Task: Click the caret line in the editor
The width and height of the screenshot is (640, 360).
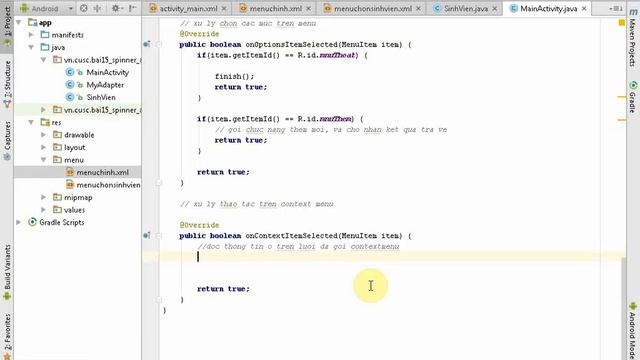Action: click(x=384, y=257)
